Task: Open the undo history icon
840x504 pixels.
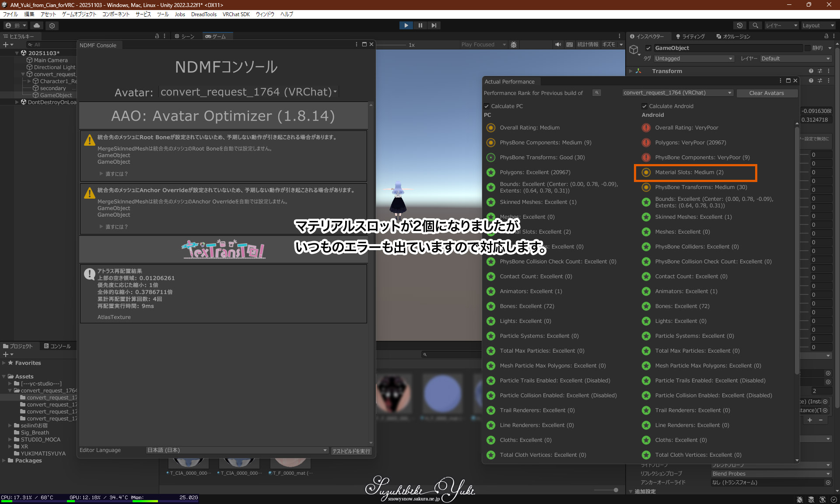Action: [740, 25]
